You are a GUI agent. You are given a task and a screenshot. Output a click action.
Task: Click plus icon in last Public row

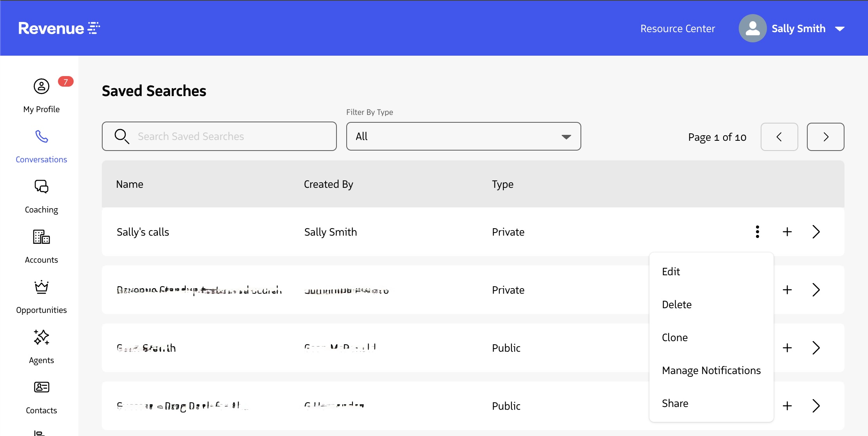pos(787,406)
